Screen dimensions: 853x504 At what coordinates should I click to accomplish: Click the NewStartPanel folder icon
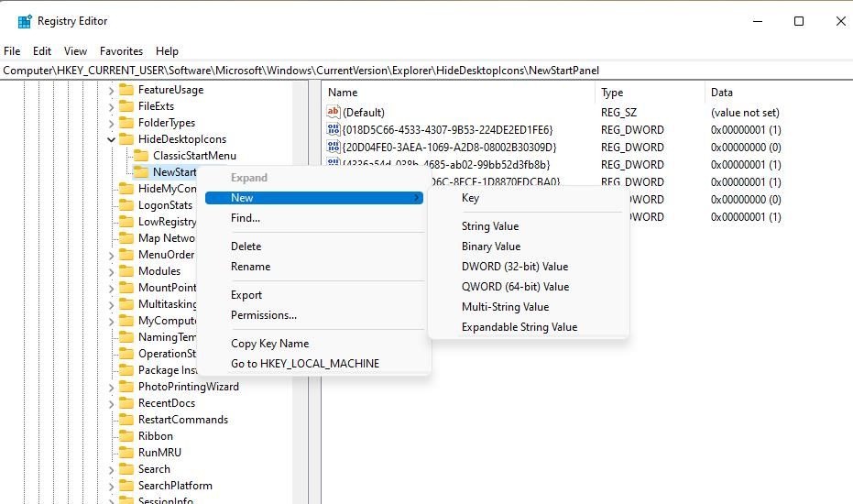pyautogui.click(x=141, y=172)
